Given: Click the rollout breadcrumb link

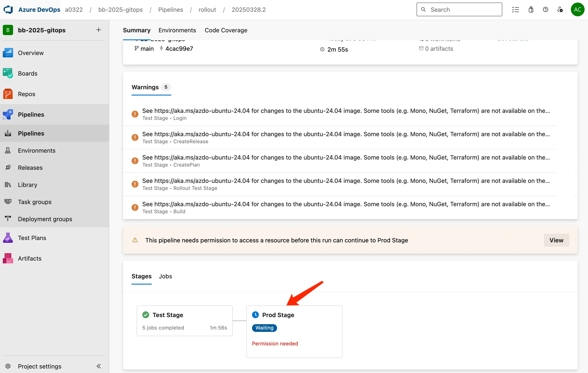Looking at the screenshot, I should click(207, 9).
